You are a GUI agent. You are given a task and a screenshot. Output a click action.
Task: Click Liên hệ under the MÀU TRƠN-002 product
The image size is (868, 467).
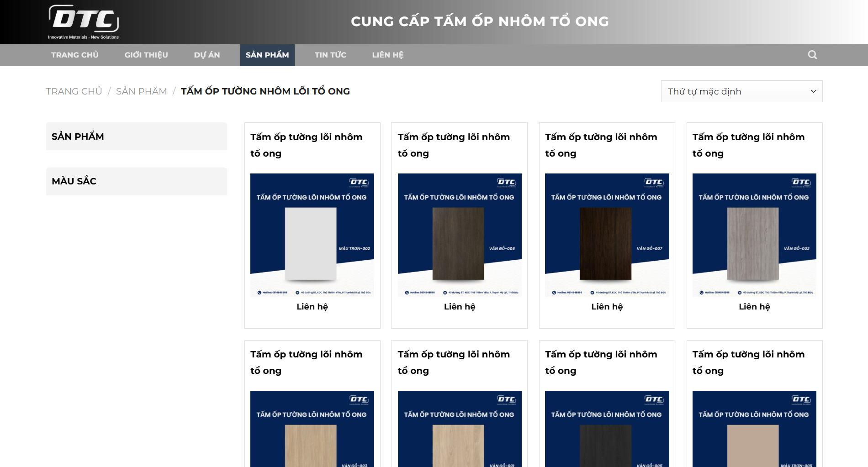coord(312,307)
